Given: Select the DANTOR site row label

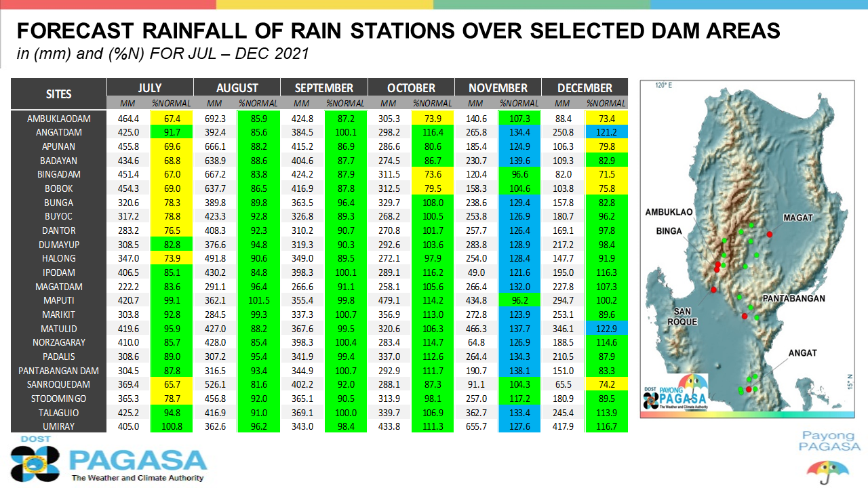Looking at the screenshot, I should (x=59, y=231).
